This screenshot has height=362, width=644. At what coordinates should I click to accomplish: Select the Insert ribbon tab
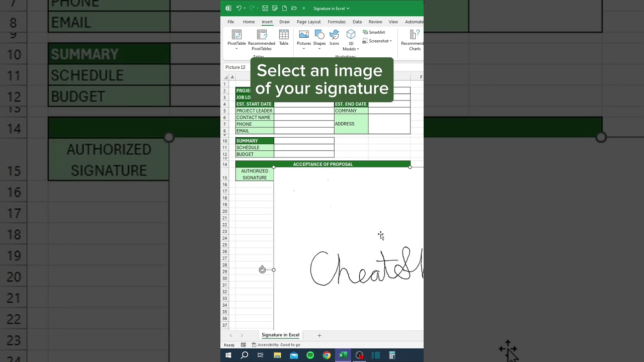[x=267, y=22]
